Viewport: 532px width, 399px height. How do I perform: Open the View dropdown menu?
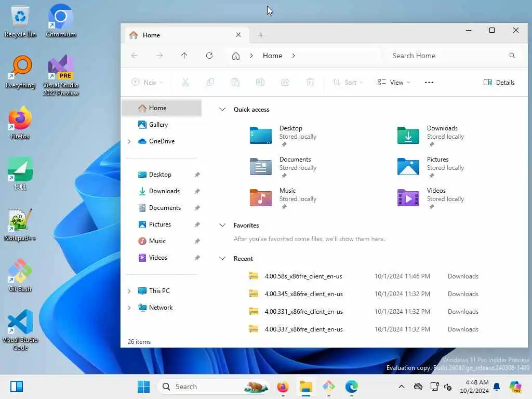click(394, 82)
